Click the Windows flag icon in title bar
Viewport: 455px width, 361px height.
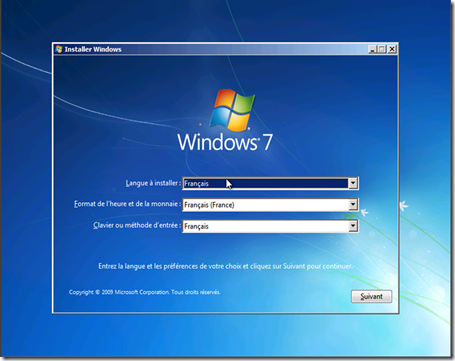click(x=59, y=49)
